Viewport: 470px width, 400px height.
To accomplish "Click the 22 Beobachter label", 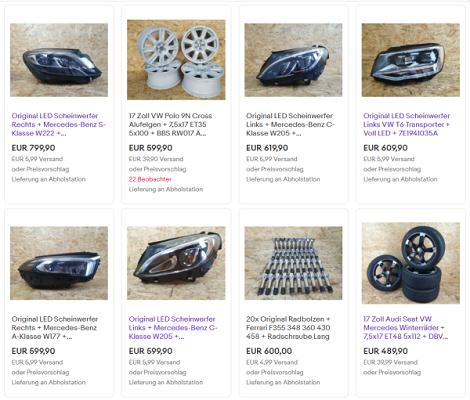I will (x=150, y=179).
